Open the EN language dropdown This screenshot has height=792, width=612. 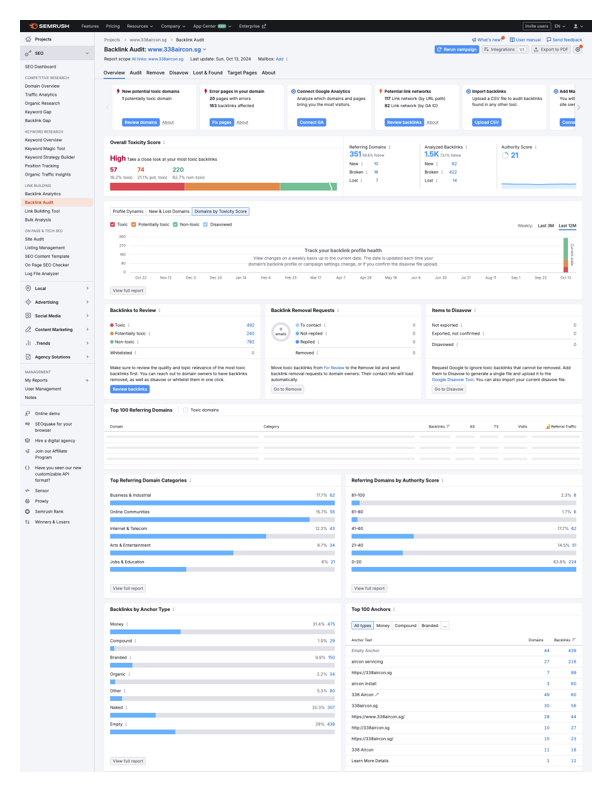pos(558,25)
